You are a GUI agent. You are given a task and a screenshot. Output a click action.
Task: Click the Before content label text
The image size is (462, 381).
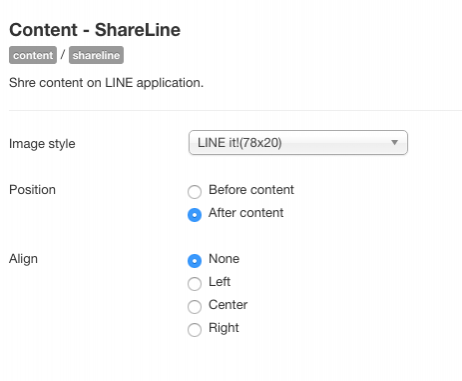tap(251, 190)
